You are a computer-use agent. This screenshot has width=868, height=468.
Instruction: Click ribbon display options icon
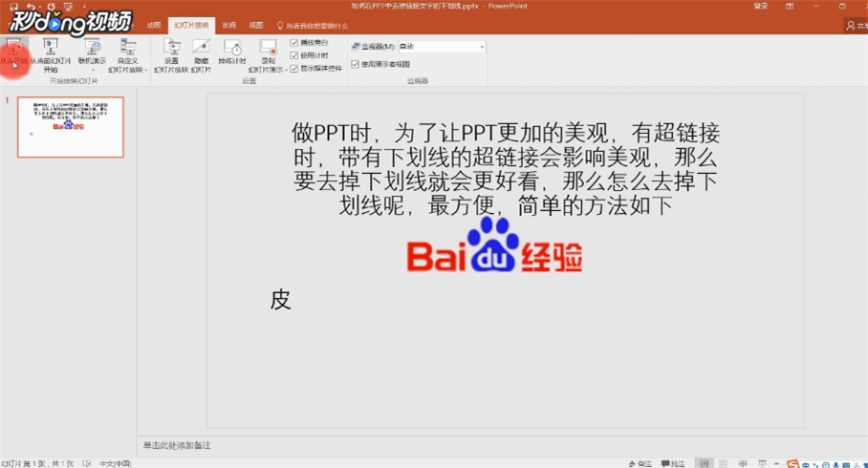point(790,6)
